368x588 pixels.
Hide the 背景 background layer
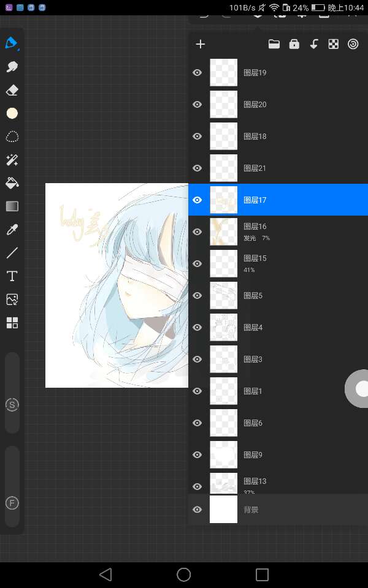pos(197,510)
